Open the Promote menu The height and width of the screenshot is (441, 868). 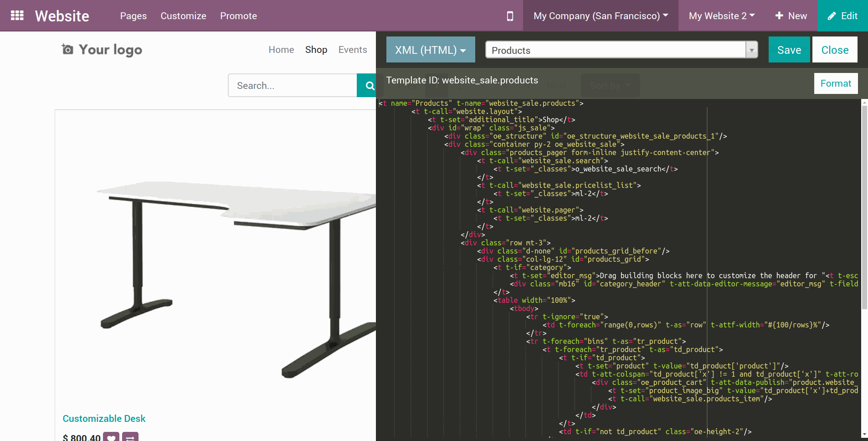click(238, 16)
